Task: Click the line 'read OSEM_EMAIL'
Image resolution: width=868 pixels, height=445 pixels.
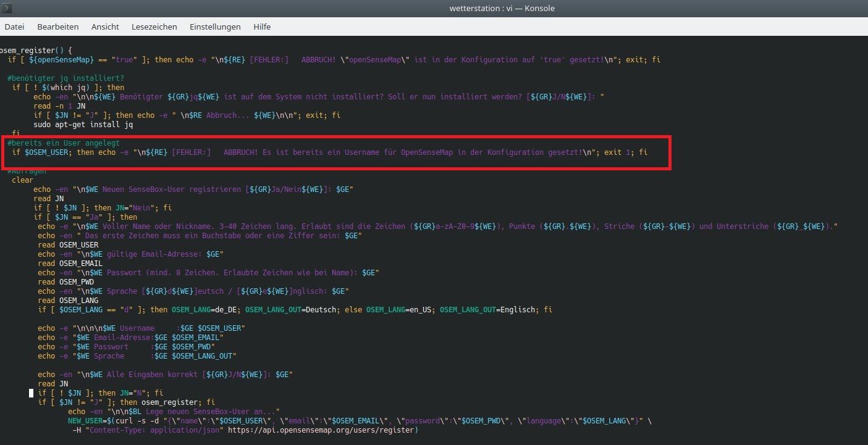Action: pyautogui.click(x=70, y=263)
